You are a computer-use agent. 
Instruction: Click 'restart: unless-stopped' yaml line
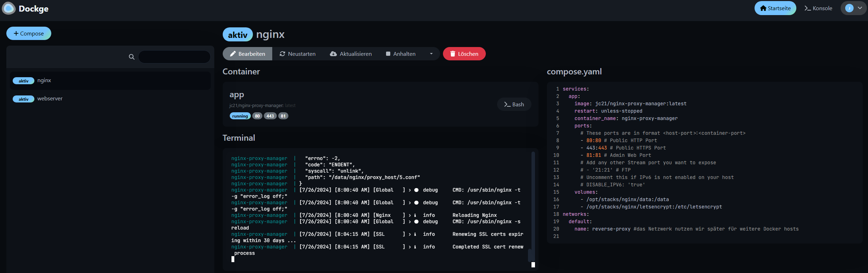coord(608,111)
